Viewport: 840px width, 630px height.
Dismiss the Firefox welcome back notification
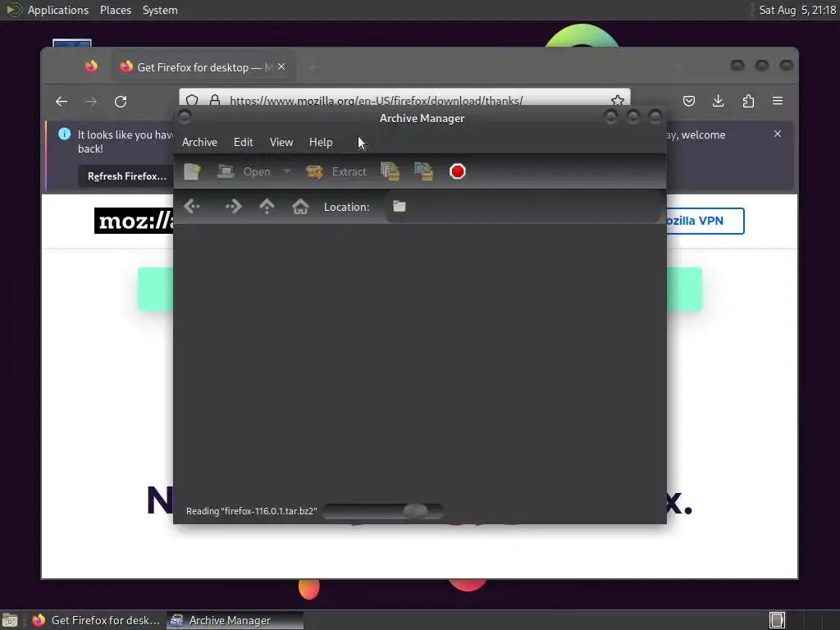coord(778,134)
